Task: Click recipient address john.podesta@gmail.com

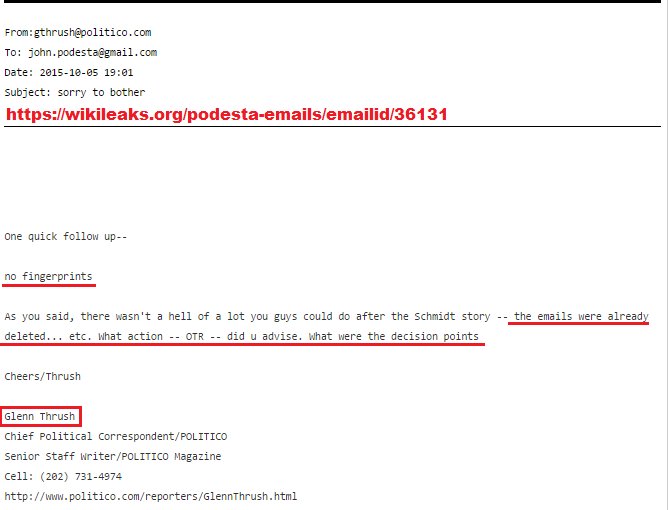Action: (92, 53)
